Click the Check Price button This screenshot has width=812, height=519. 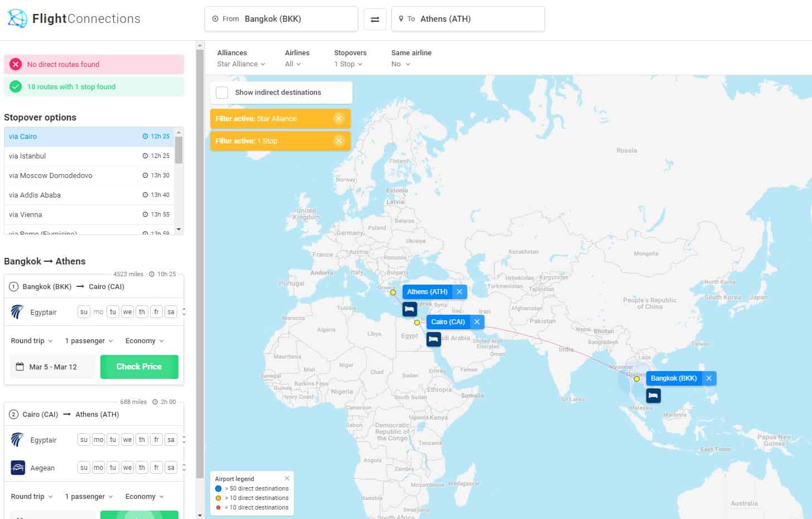(x=139, y=367)
